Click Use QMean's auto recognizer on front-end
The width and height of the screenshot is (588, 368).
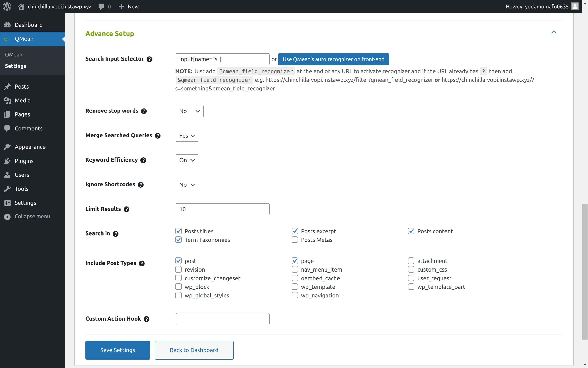tap(333, 59)
